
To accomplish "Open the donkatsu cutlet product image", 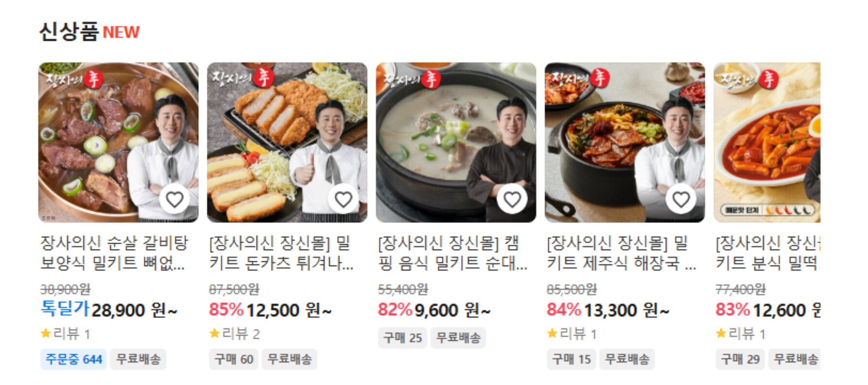I will [287, 142].
